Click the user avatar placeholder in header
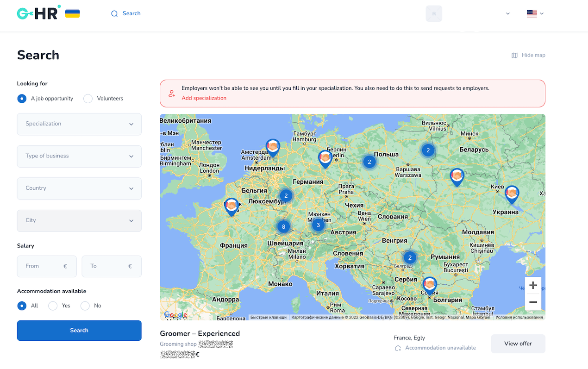This screenshot has width=588, height=369. 434,13
